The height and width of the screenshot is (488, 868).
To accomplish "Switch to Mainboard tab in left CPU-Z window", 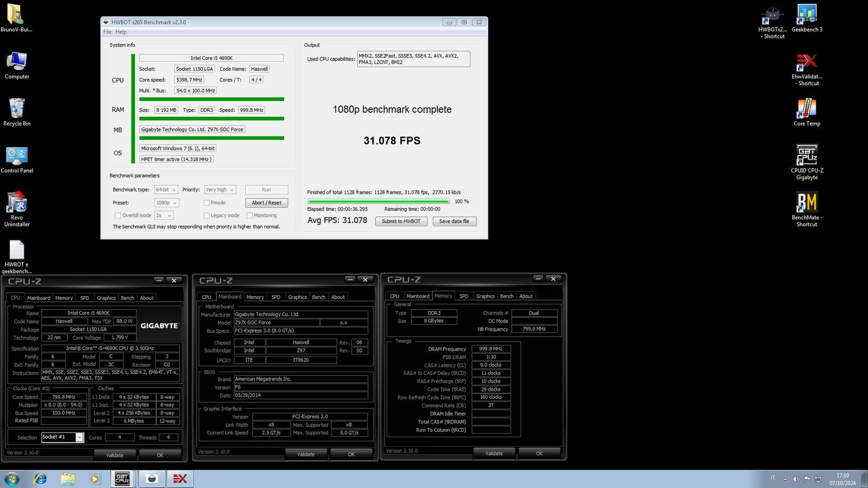I will point(38,298).
